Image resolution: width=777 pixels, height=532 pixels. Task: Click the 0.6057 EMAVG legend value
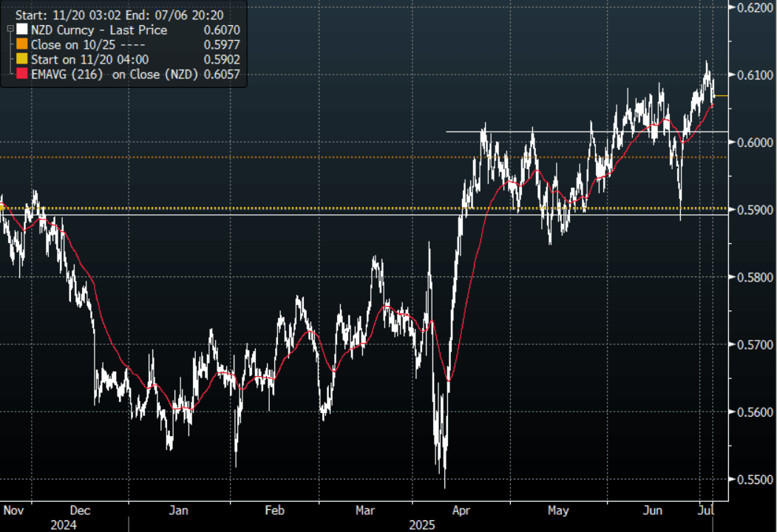click(x=221, y=75)
